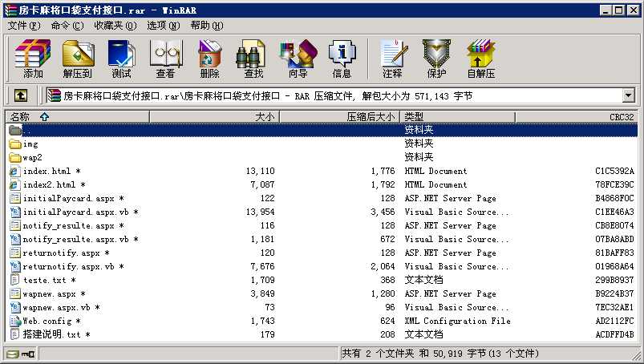Viewport: 644px width, 364px height.
Task: Open the 命令(C) menu
Action: click(67, 26)
